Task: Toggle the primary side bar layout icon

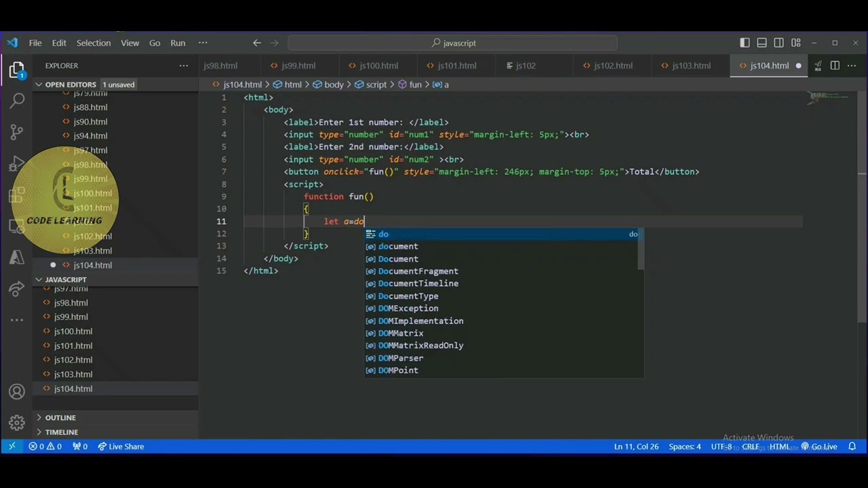Action: (x=745, y=43)
